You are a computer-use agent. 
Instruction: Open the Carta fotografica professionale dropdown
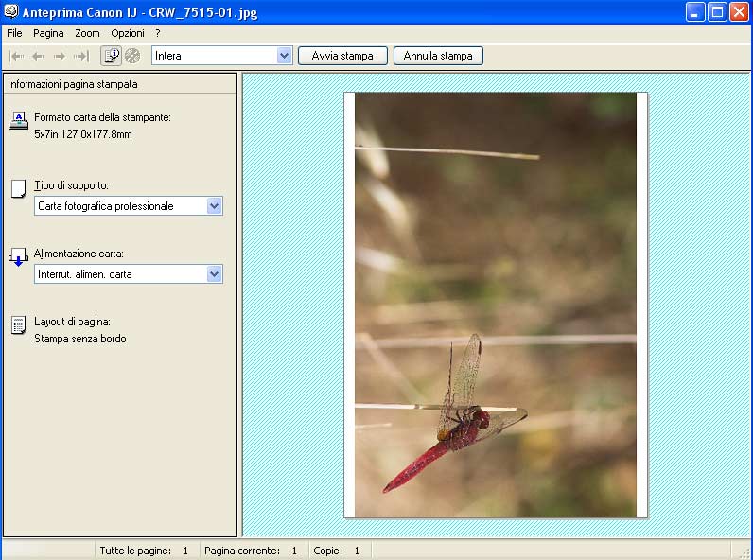point(214,206)
